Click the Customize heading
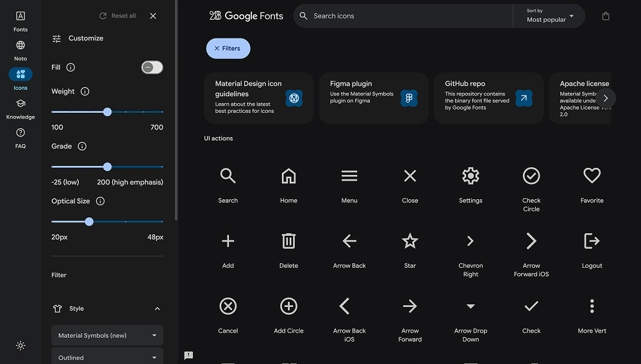 [x=86, y=38]
